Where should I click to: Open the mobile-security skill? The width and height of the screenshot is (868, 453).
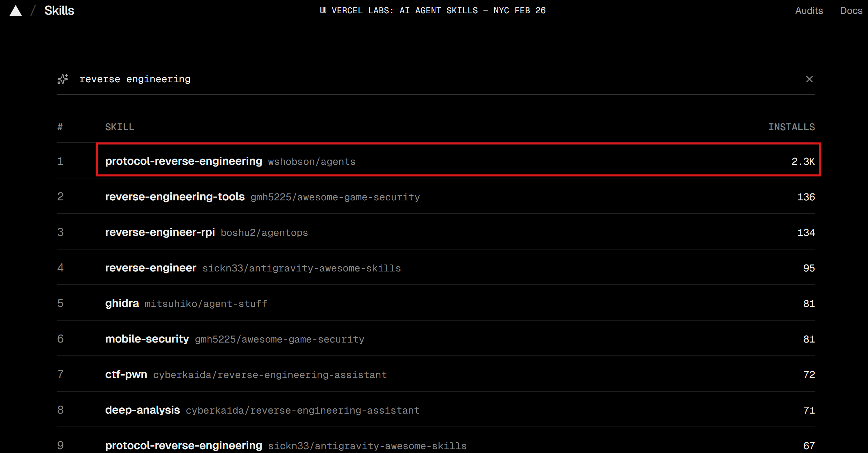tap(147, 339)
